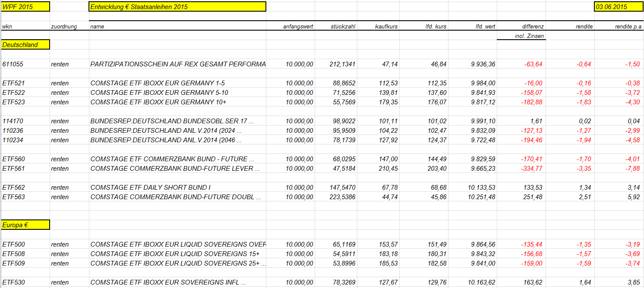This screenshot has width=644, height=288.
Task: Click the BUNDESOBL.SER.17 name cell
Action: (177, 121)
